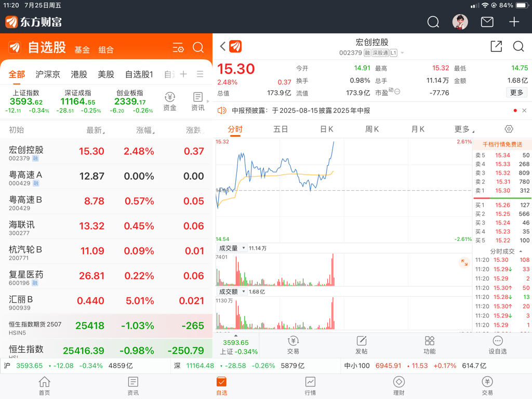
Task: Select the 月K chart tab
Action: point(418,129)
